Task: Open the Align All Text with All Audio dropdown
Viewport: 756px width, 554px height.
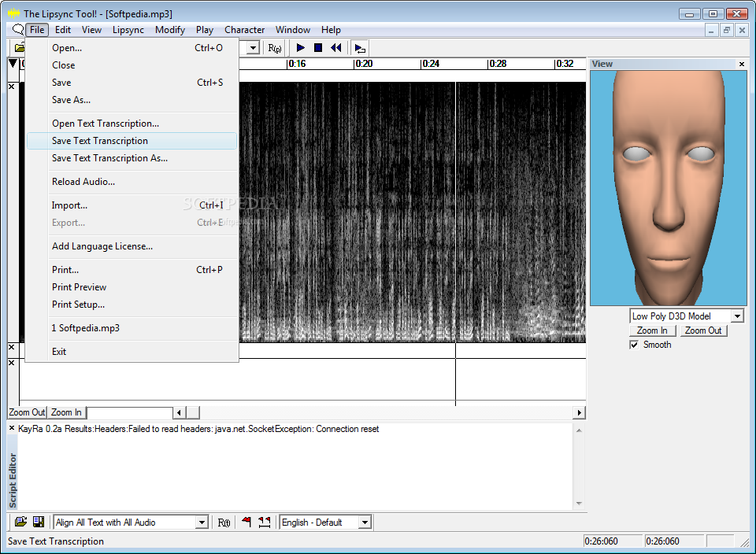Action: tap(202, 523)
